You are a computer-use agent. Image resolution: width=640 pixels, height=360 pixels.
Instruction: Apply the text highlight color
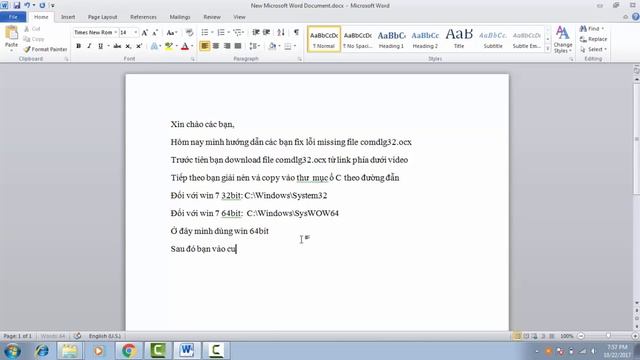pyautogui.click(x=169, y=46)
